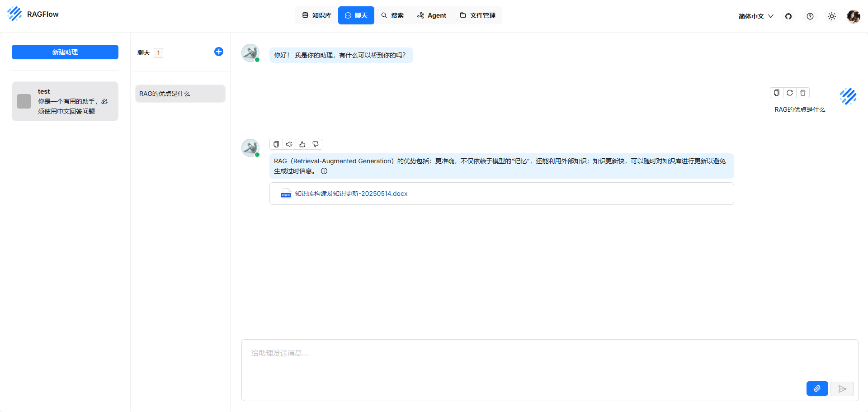
Task: Click the RAGFlow logo icon
Action: pos(14,14)
